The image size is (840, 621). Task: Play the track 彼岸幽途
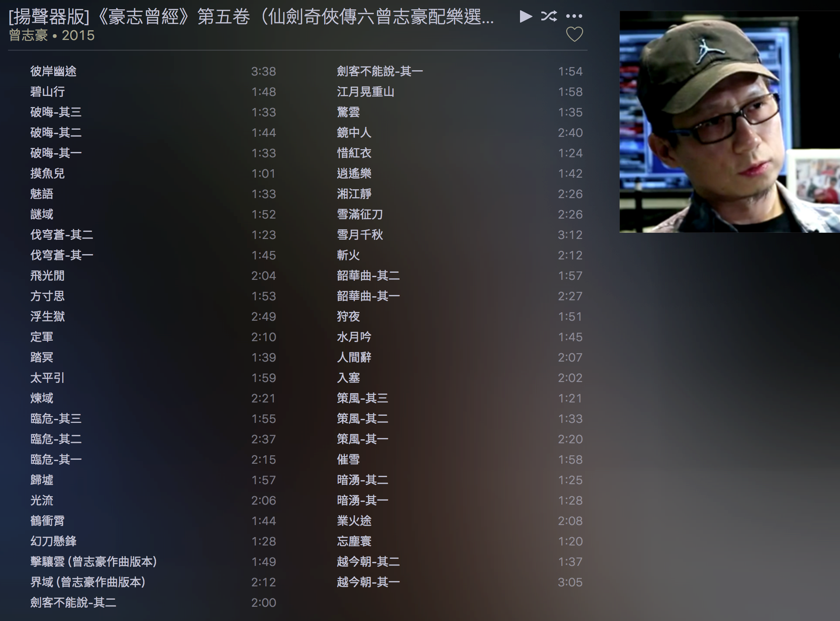tap(51, 72)
